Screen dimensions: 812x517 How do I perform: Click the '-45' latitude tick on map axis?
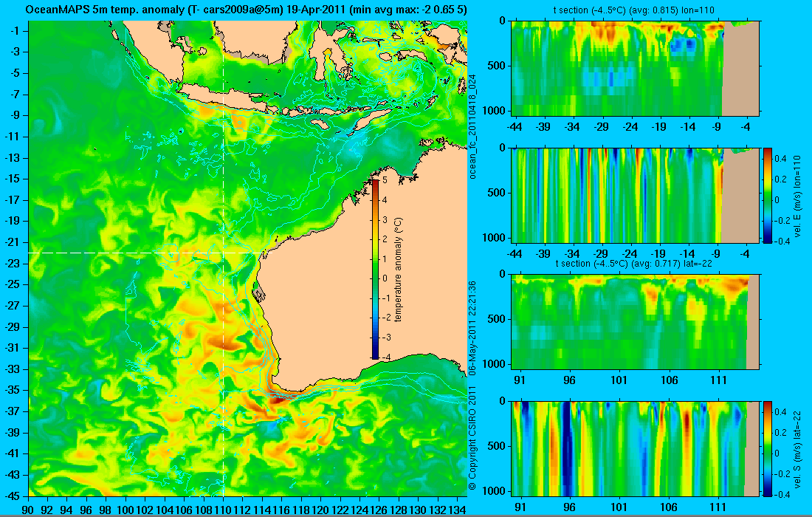click(12, 496)
